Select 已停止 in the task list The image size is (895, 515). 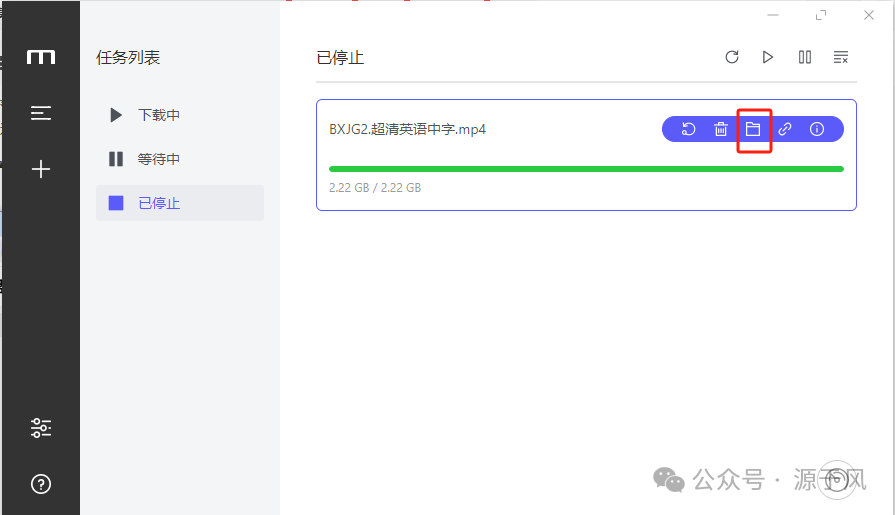[180, 203]
